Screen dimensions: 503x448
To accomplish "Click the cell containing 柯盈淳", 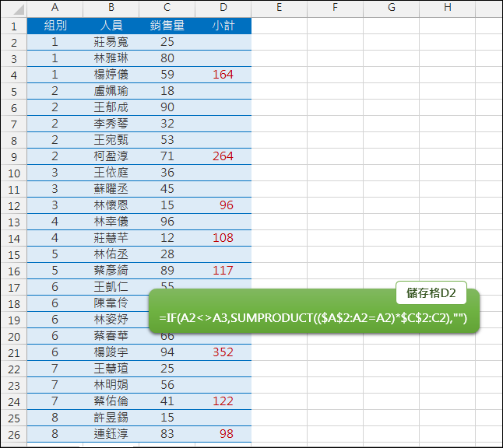I will pos(111,156).
